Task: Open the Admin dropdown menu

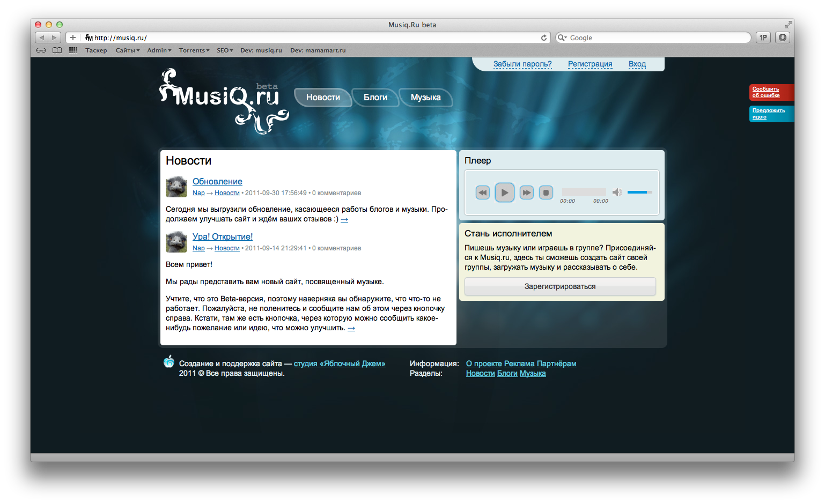Action: point(158,50)
